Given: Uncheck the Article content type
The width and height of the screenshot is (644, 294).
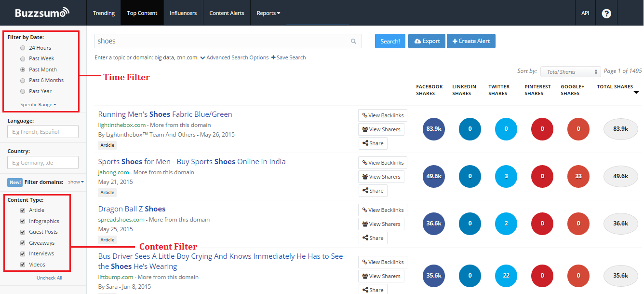Looking at the screenshot, I should coord(23,210).
